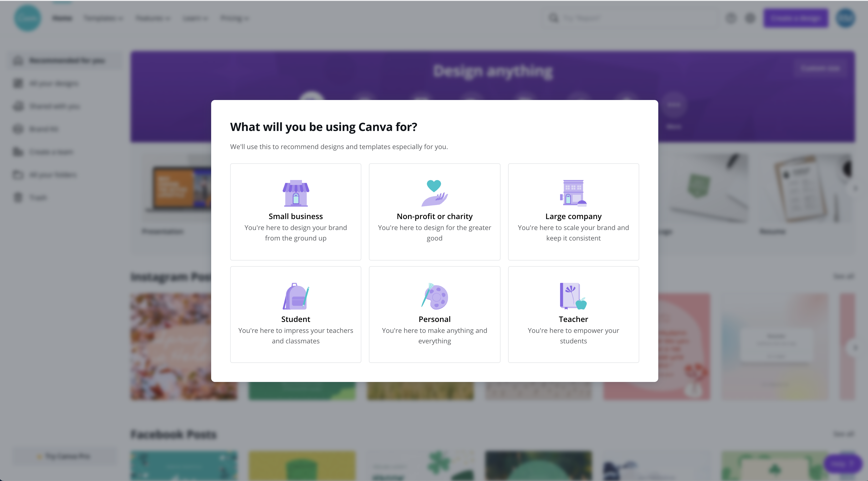Screen dimensions: 868x481
Task: Click 'empower your students' description
Action: click(573, 336)
